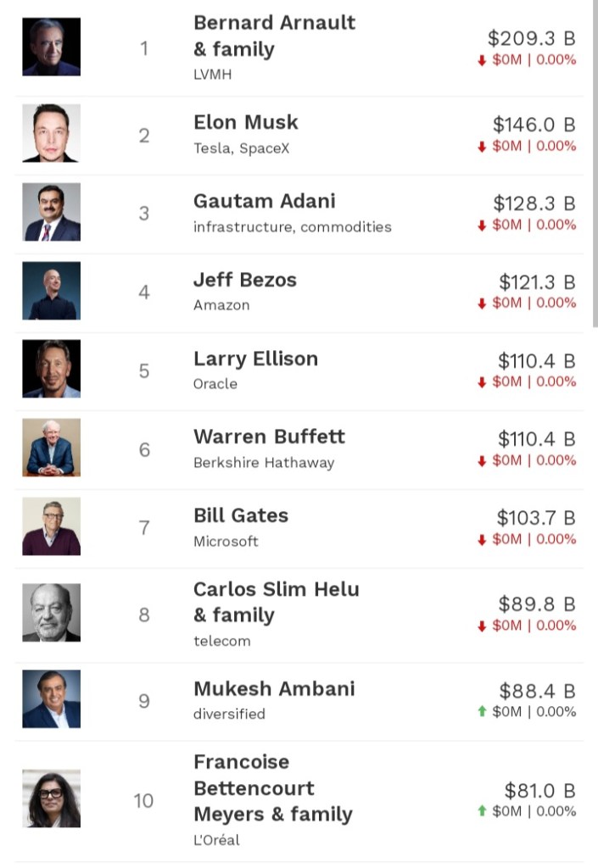The height and width of the screenshot is (868, 598).
Task: Select the photo next to the Berkshire Hathaway entry
Action: (x=52, y=448)
